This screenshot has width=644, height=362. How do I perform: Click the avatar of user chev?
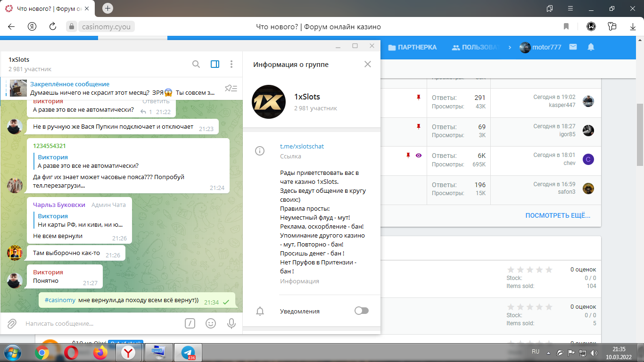click(x=588, y=159)
